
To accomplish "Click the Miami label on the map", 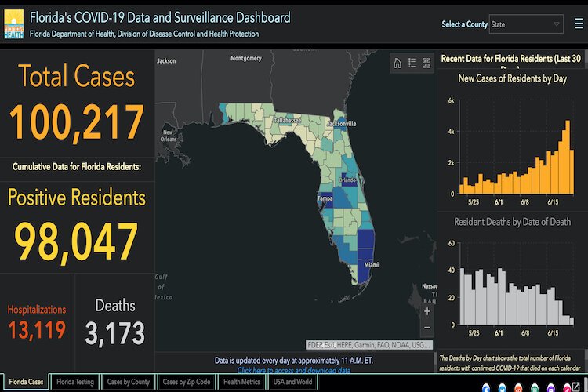I will click(x=372, y=265).
